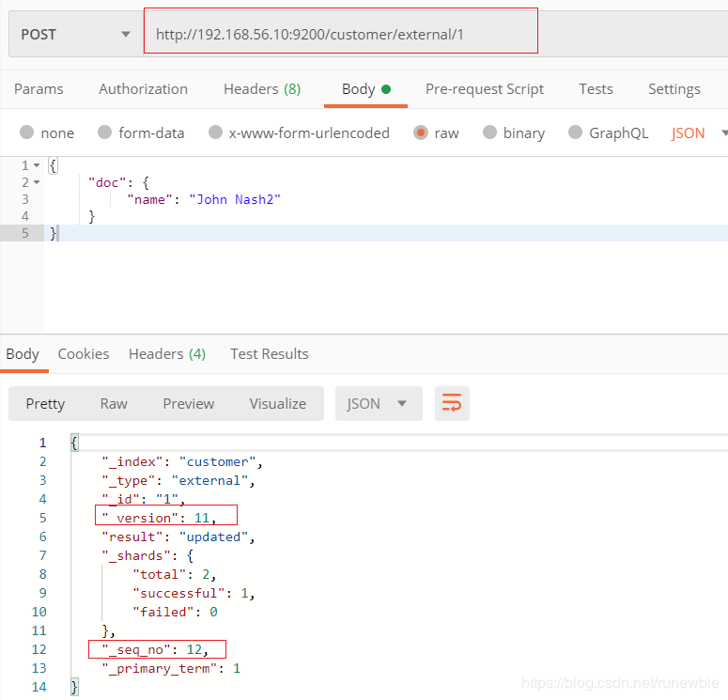
Task: Select the binary radio button
Action: 489,132
